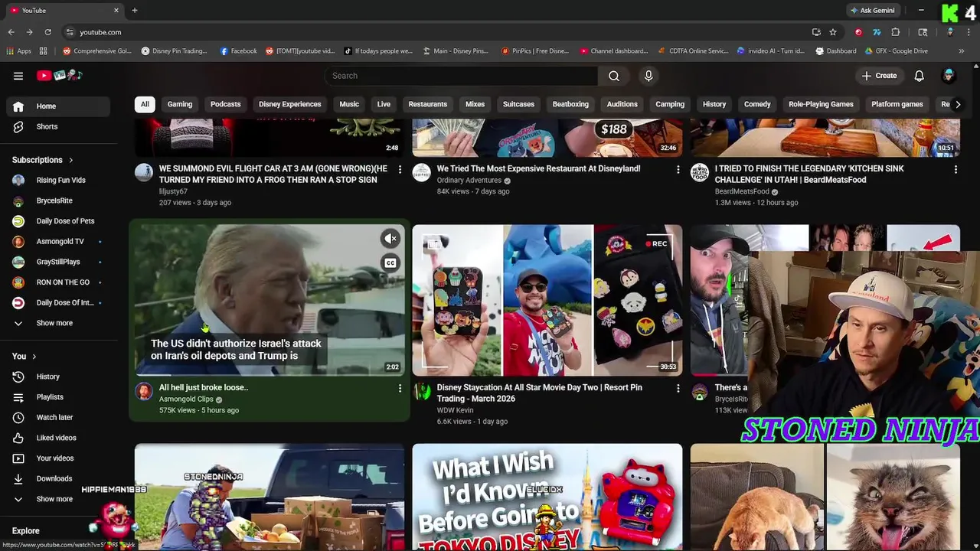Expand the Subscriptions section arrow

pyautogui.click(x=71, y=160)
